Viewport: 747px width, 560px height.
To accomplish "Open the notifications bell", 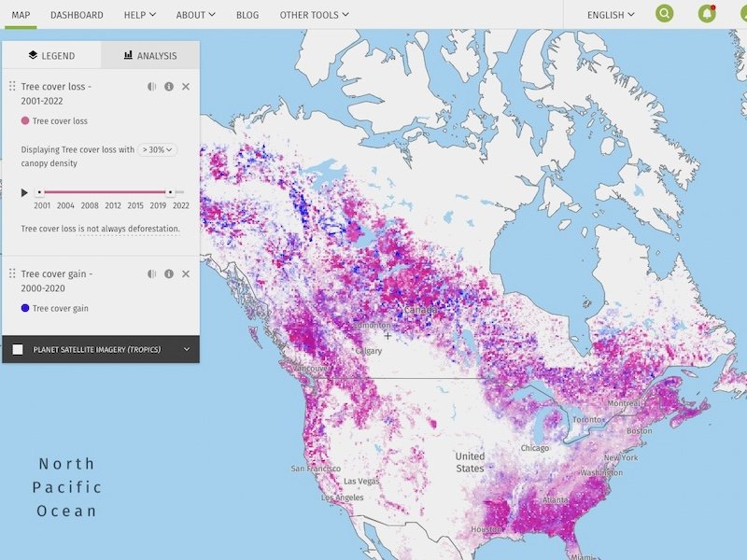I will (x=707, y=14).
